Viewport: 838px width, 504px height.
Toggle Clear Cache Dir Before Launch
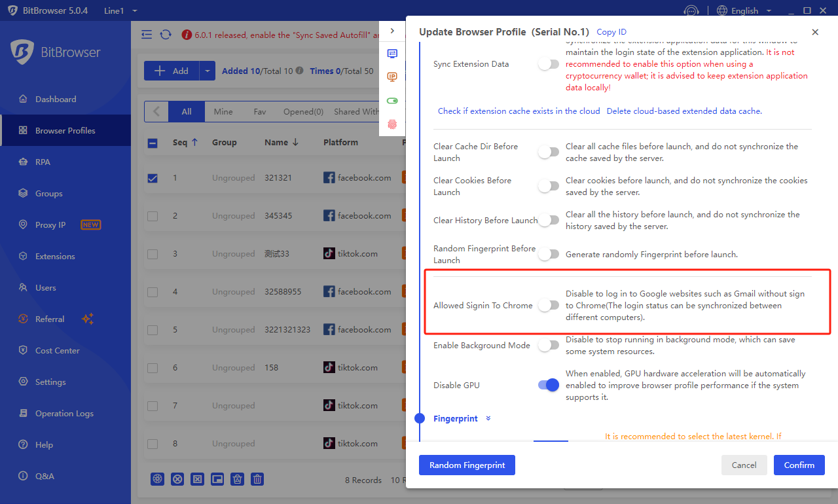tap(549, 152)
